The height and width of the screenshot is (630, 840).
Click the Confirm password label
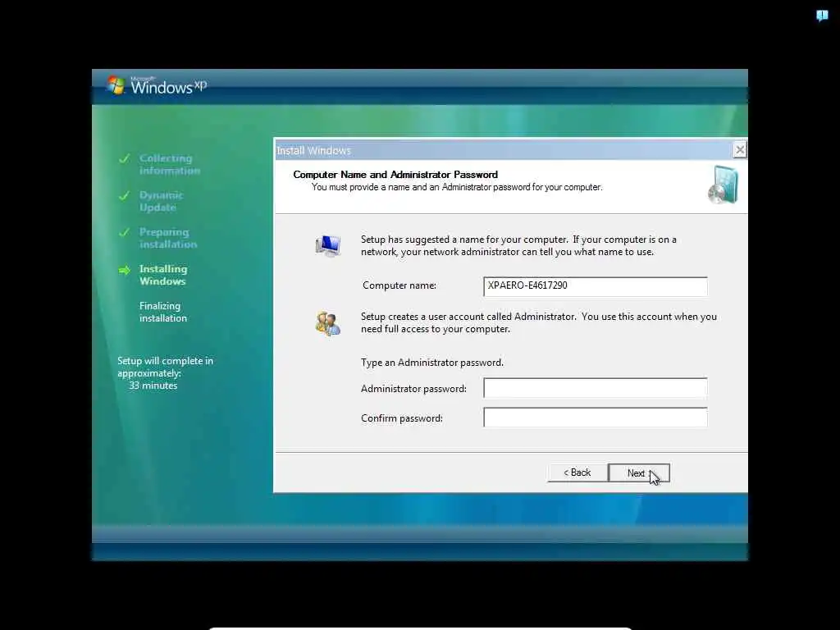coord(402,418)
